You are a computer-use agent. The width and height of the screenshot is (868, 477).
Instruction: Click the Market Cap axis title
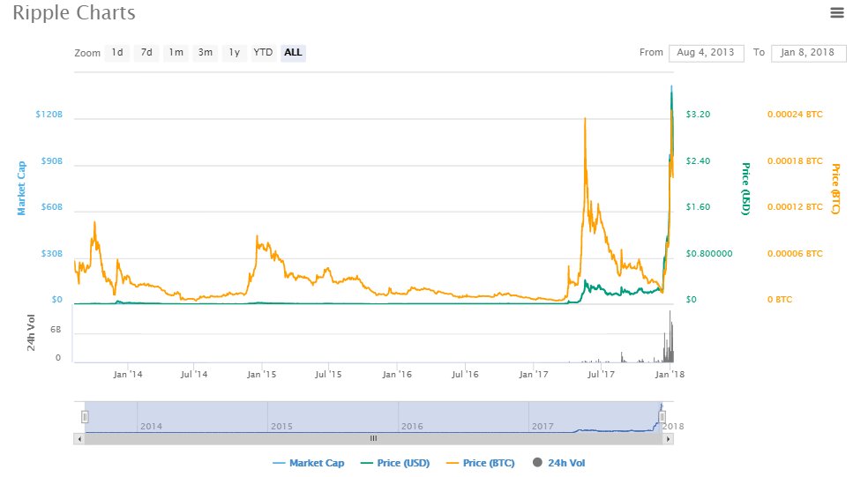tap(21, 188)
